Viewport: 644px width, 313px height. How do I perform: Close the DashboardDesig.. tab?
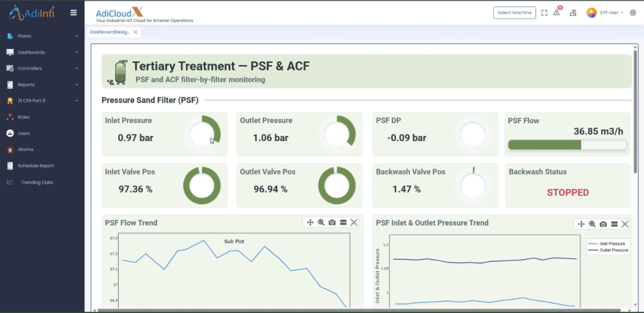click(x=136, y=32)
